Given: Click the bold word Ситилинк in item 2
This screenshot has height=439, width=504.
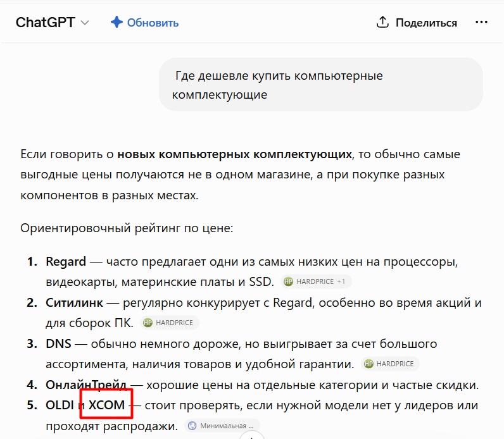Looking at the screenshot, I should [x=74, y=302].
